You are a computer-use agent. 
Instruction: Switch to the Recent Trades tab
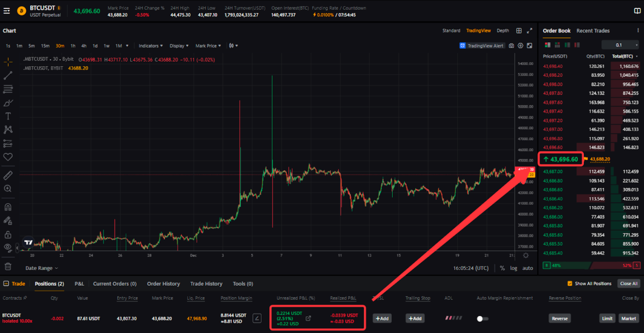tap(593, 31)
